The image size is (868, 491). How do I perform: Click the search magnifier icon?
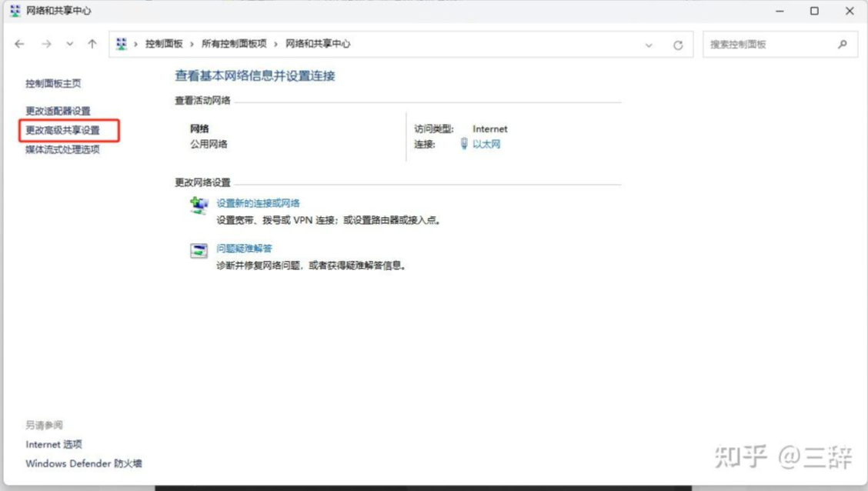[843, 45]
